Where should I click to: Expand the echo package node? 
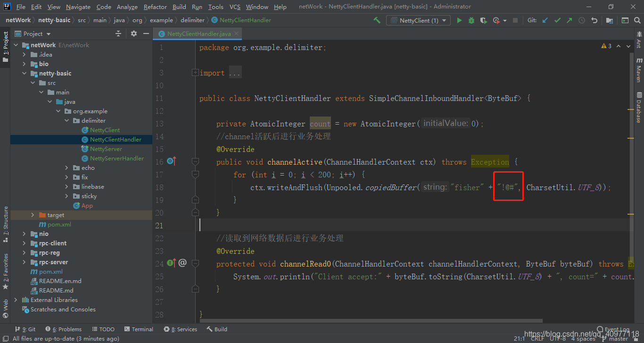pos(66,167)
